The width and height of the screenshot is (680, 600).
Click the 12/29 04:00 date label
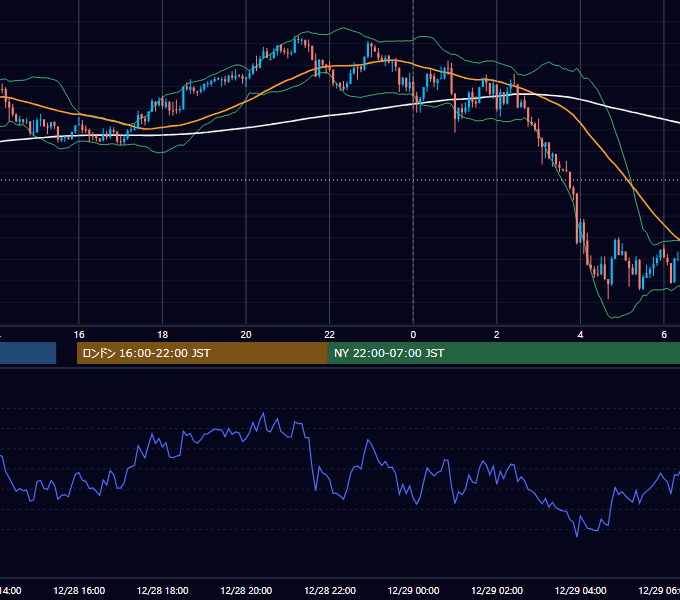click(x=580, y=590)
